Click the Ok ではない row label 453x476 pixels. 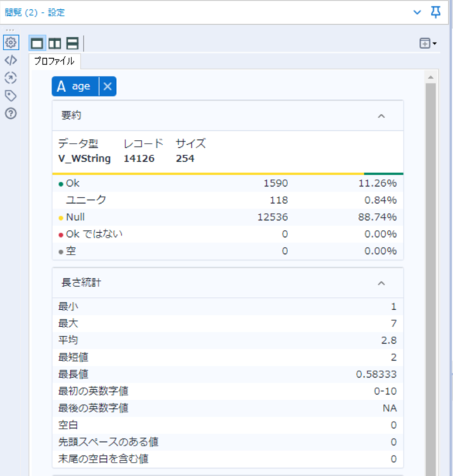[94, 234]
